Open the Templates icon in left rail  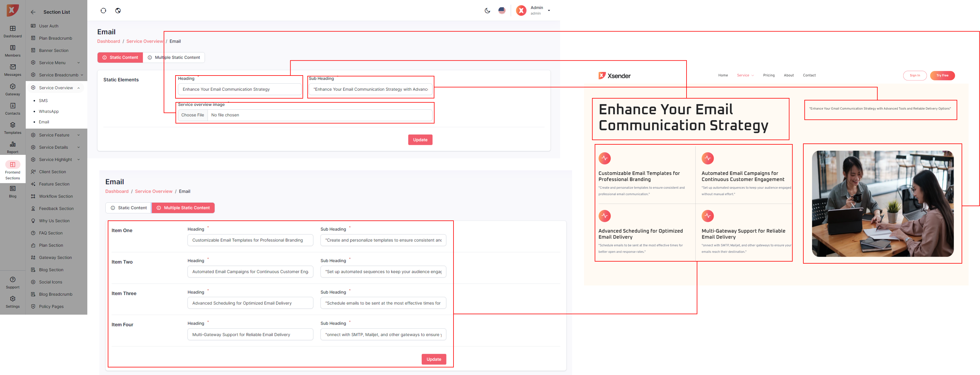(13, 125)
